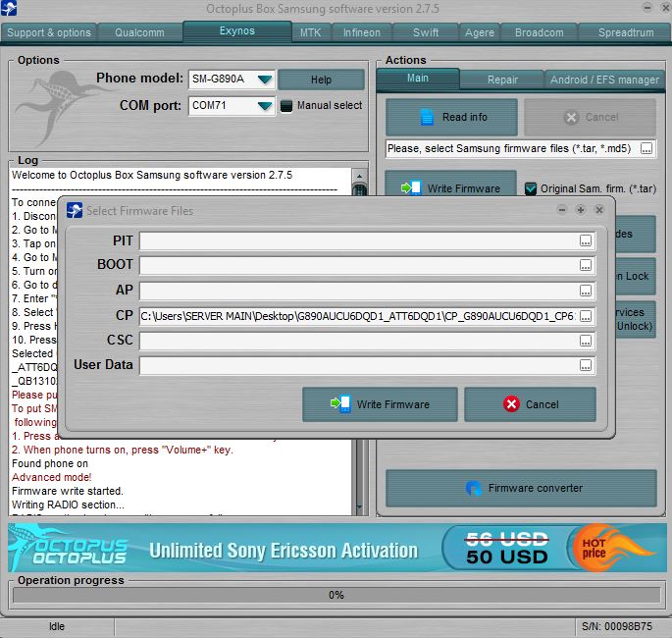Click the Operation progress bar
The width and height of the screenshot is (672, 638).
pos(336,595)
